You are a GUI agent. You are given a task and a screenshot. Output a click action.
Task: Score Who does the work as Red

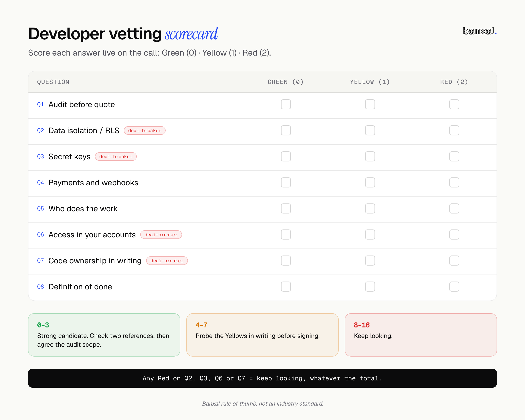[x=454, y=209]
